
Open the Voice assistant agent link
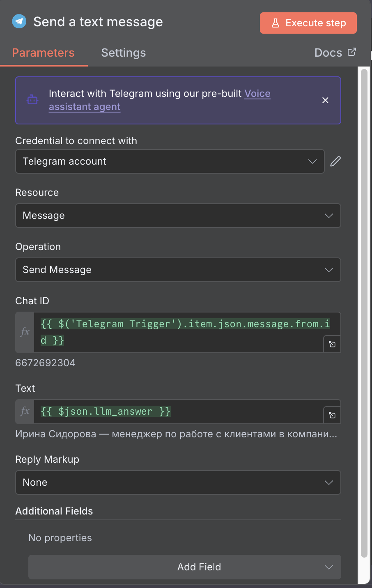pos(257,94)
